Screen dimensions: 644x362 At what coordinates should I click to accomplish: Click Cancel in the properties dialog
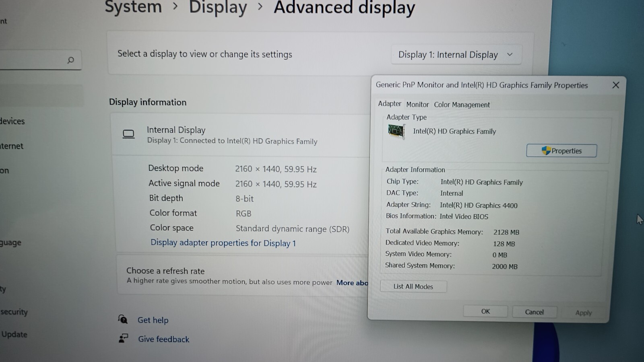coord(534,312)
